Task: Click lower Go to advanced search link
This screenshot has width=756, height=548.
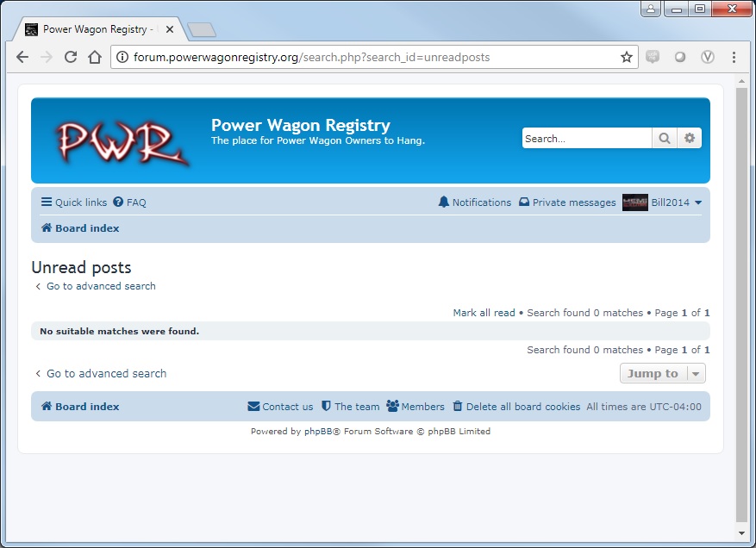Action: [106, 374]
